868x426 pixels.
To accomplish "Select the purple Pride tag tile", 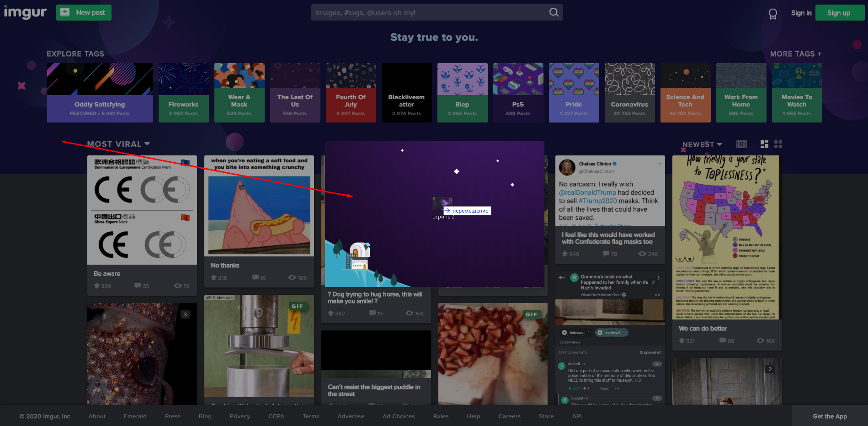I will [x=574, y=93].
